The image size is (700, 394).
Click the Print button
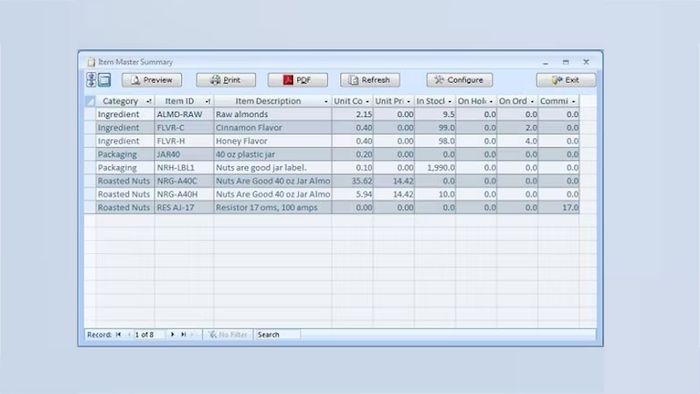tap(226, 80)
